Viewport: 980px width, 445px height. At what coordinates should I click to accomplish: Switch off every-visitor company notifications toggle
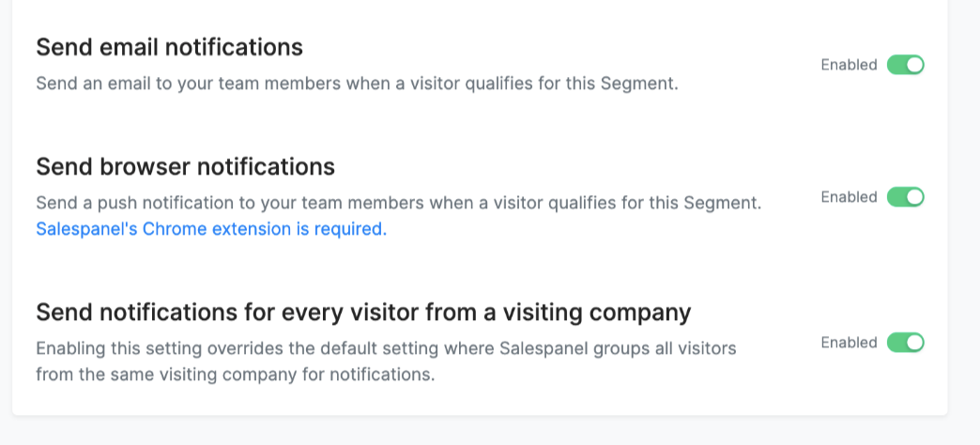coord(905,343)
